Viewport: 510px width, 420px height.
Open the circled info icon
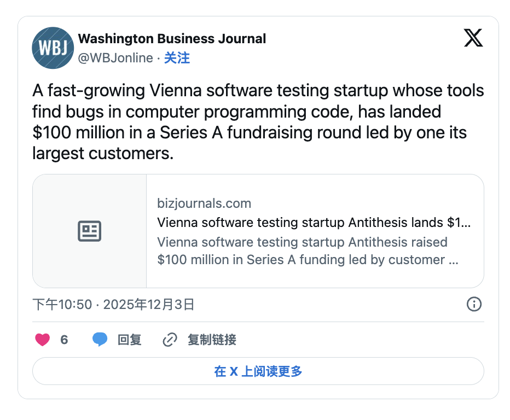(474, 304)
